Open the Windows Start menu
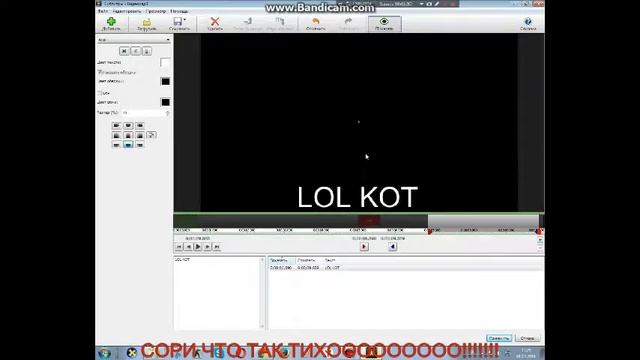Screen dimensions: 640x360 coord(104,353)
